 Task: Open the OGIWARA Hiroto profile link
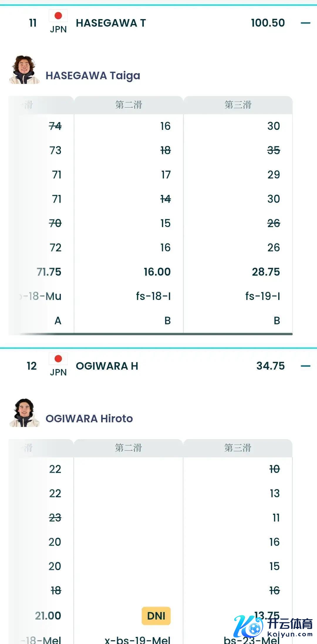click(89, 419)
